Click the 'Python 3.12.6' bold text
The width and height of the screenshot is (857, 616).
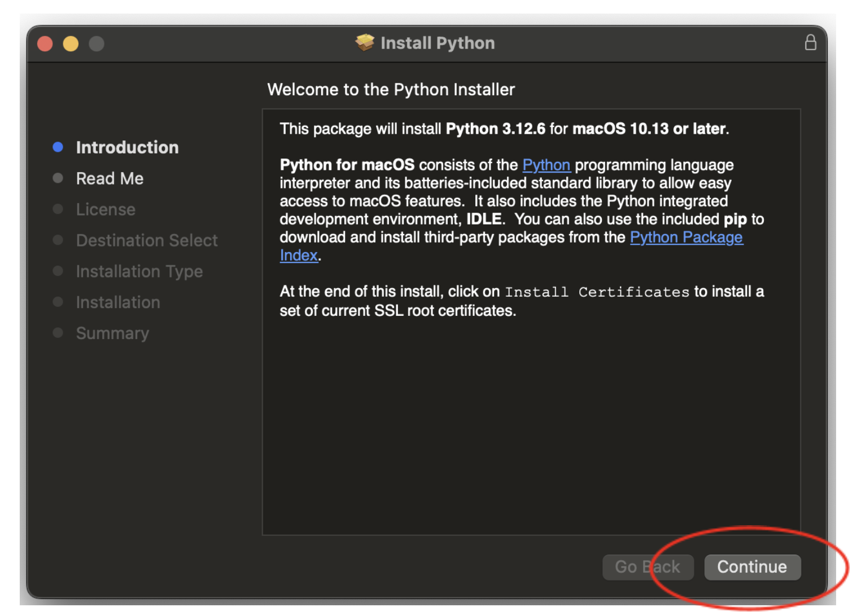(x=495, y=129)
